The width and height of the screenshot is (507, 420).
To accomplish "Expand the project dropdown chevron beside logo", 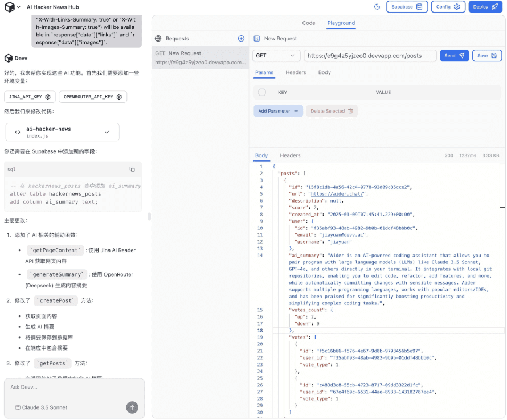I will pos(18,7).
